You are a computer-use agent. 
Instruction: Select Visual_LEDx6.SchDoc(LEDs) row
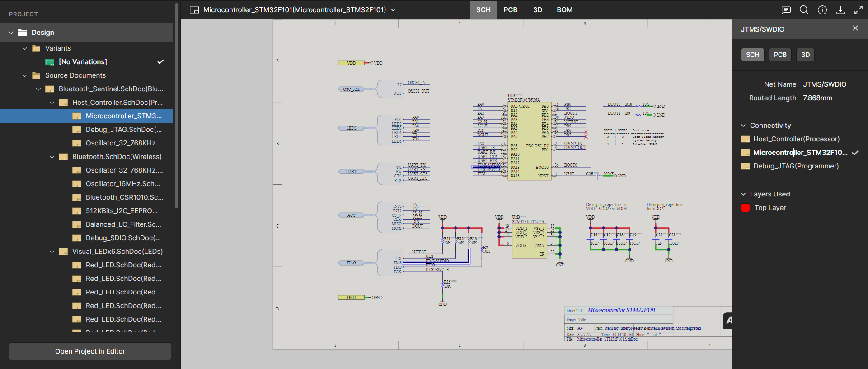[x=86, y=252]
